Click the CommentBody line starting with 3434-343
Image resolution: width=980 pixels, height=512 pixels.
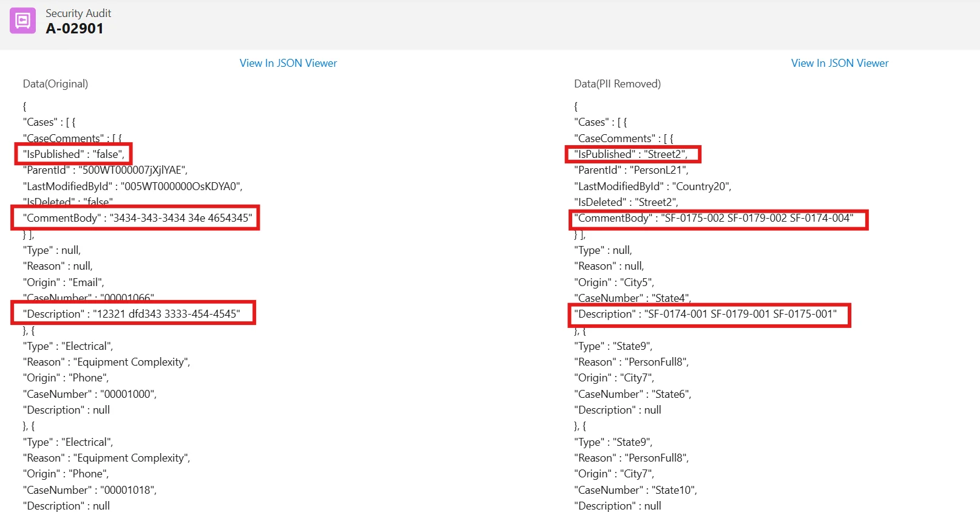click(x=137, y=218)
